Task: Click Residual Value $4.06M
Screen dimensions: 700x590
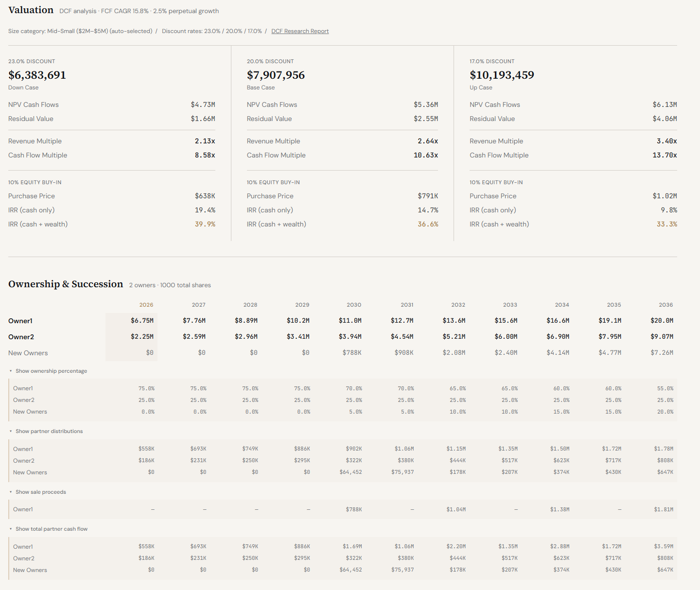Action: 665,119
